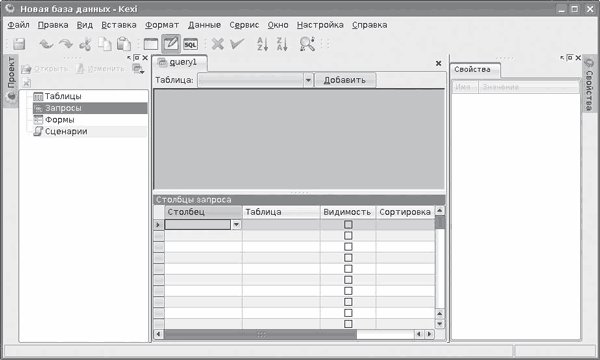Click the paste clipboard icon
Viewport: 600px width, 360px height.
click(124, 44)
